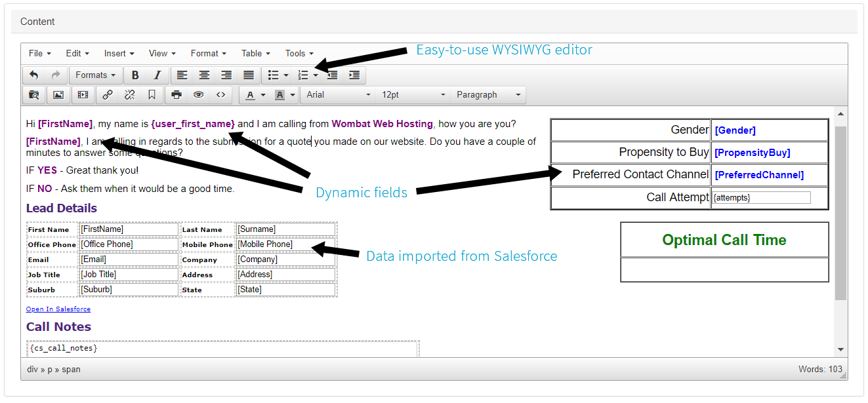The height and width of the screenshot is (403, 868).
Task: Center align the text
Action: [x=205, y=75]
